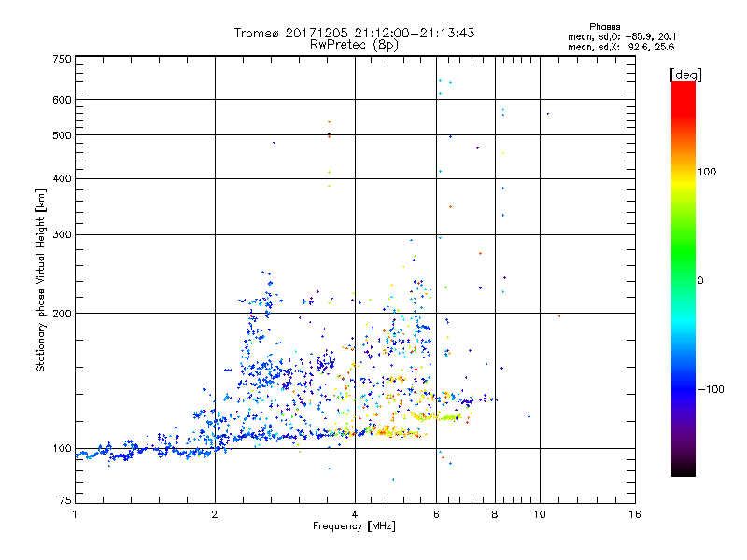Image resolution: width=747 pixels, height=560 pixels.
Task: Click the x-axis tick label "1"
Action: coord(75,514)
